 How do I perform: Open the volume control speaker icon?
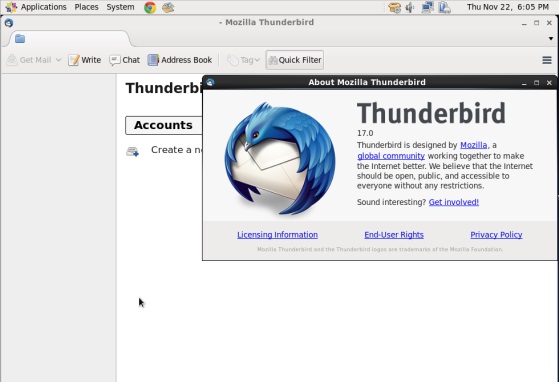click(410, 7)
